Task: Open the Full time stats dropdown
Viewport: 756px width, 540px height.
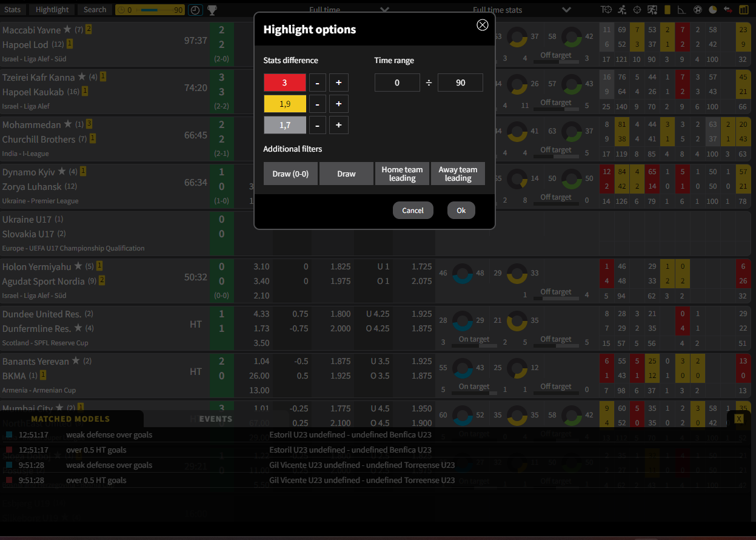Action: (521, 10)
